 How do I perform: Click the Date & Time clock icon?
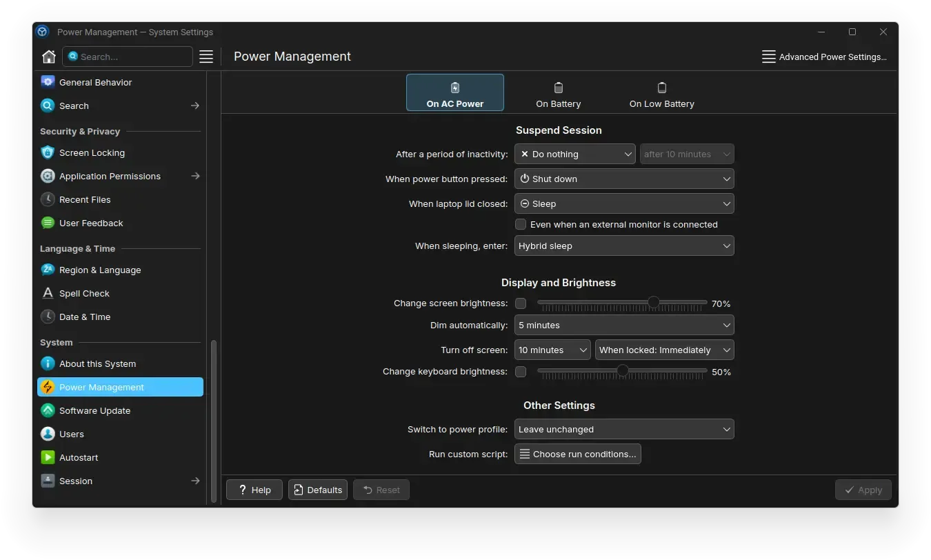tap(48, 317)
